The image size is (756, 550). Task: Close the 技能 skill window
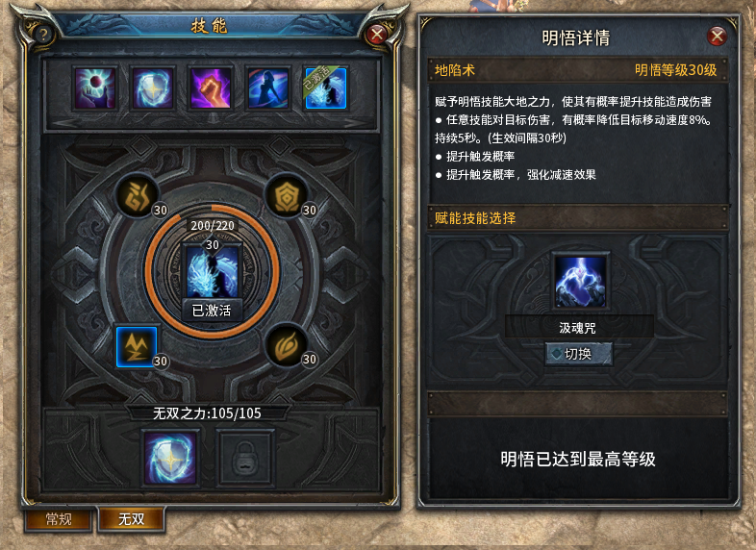coord(376,35)
